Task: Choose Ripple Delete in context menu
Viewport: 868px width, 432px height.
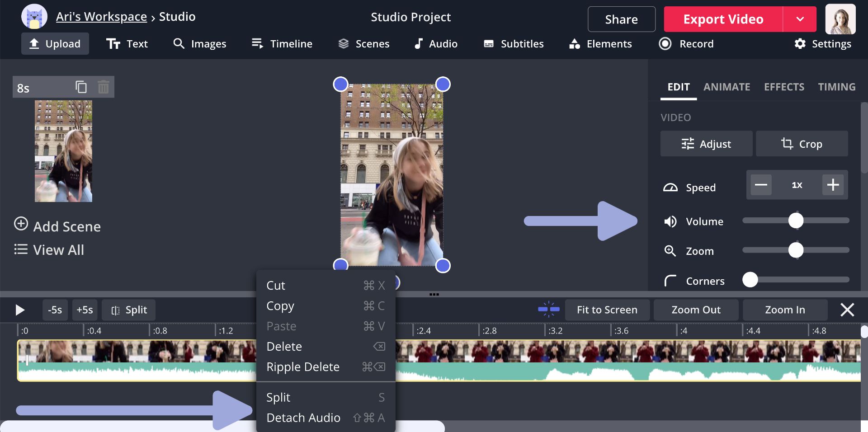Action: [x=325, y=367]
